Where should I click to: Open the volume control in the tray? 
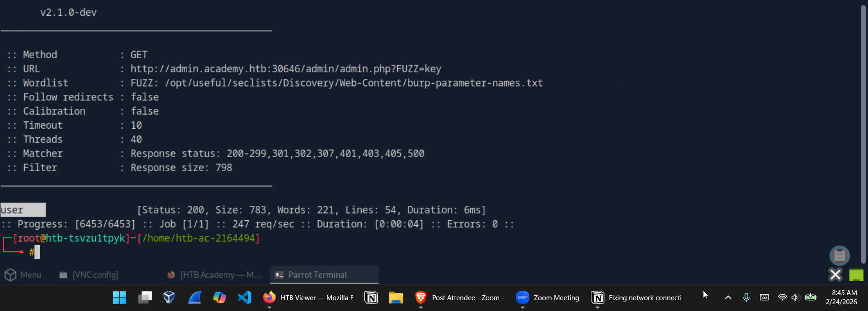795,297
